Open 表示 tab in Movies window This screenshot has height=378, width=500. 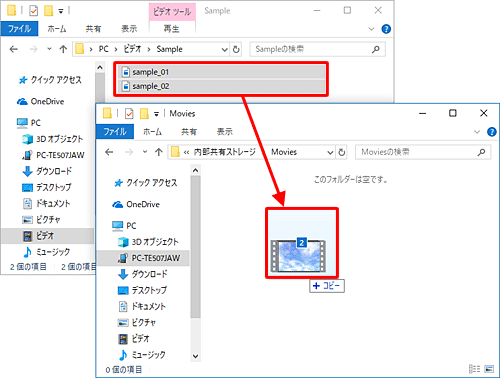click(225, 132)
